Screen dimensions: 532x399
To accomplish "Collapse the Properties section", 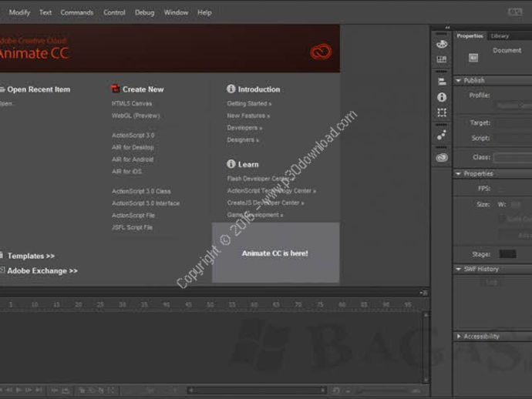I will tap(459, 174).
